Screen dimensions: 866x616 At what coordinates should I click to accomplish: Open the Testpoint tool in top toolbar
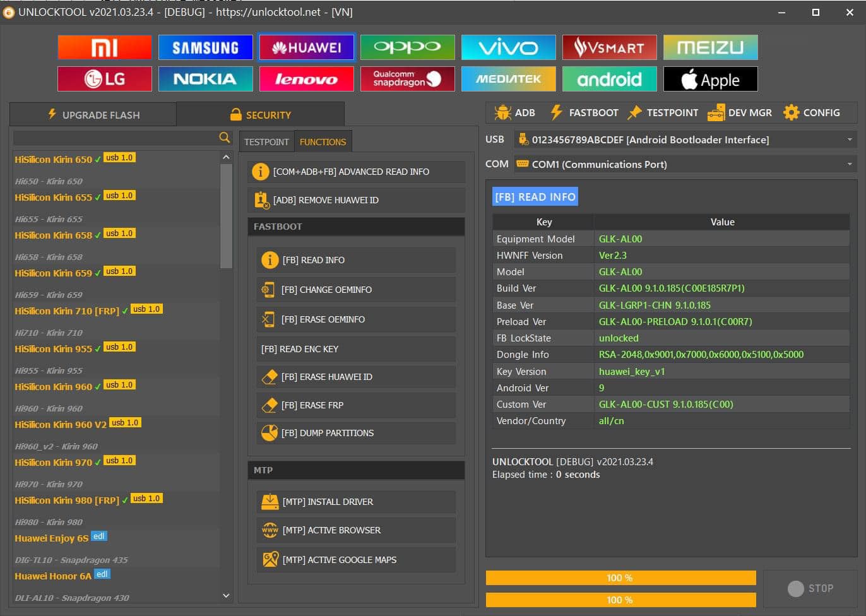663,112
